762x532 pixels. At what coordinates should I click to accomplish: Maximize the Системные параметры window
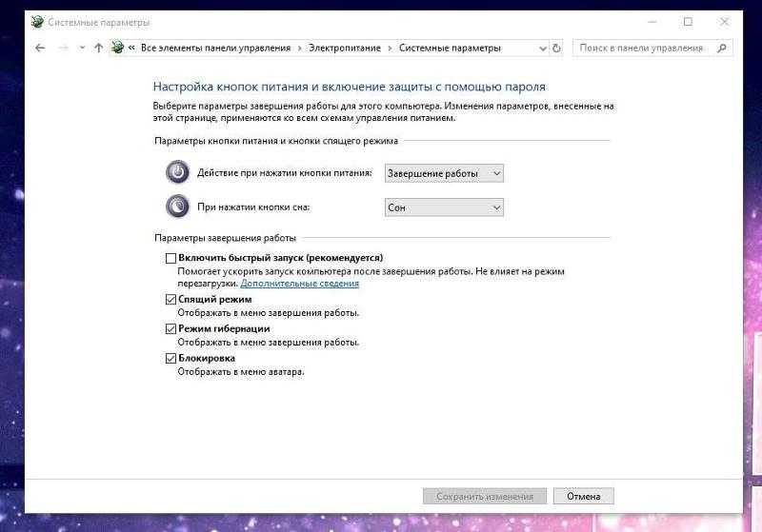[688, 22]
